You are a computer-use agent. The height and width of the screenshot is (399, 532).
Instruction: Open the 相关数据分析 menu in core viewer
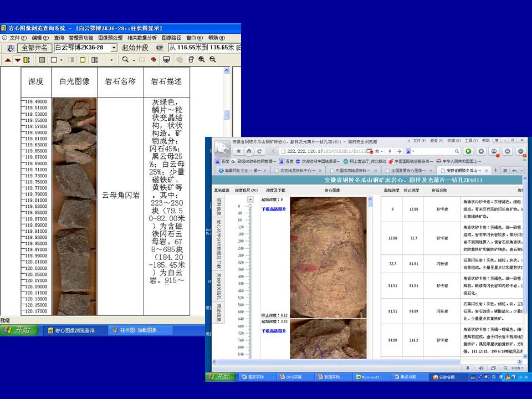[142, 38]
